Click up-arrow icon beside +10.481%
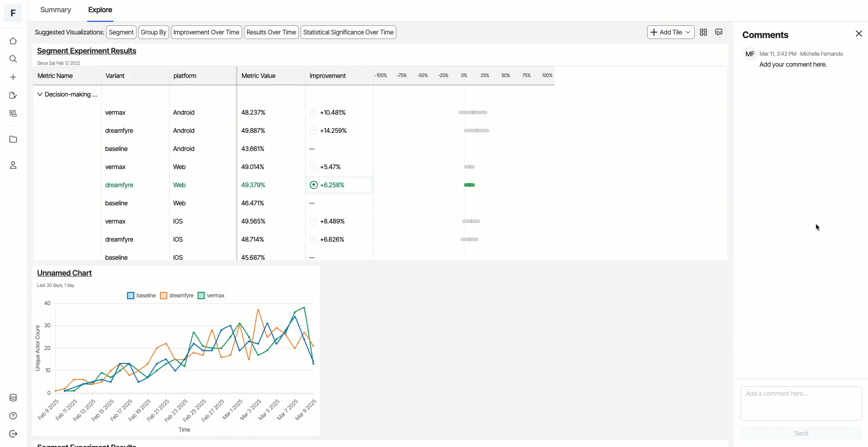 coord(313,112)
